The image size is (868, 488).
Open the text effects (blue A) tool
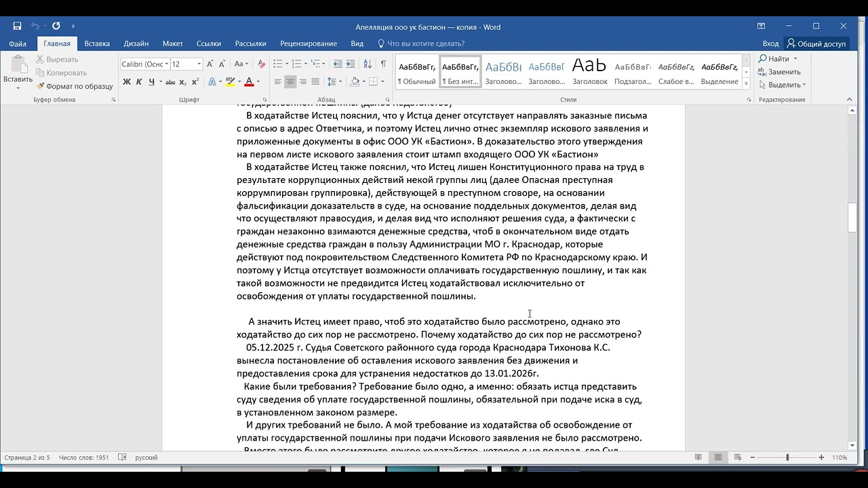(x=212, y=82)
